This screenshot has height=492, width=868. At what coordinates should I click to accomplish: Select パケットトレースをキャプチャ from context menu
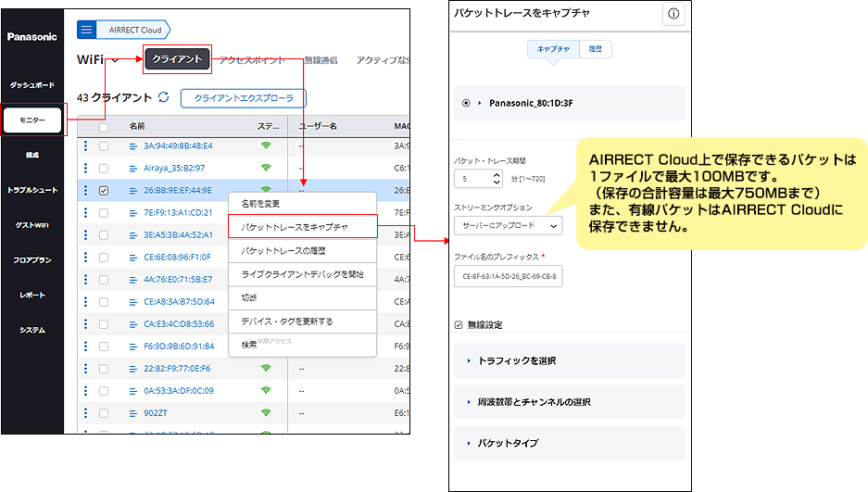point(303,227)
